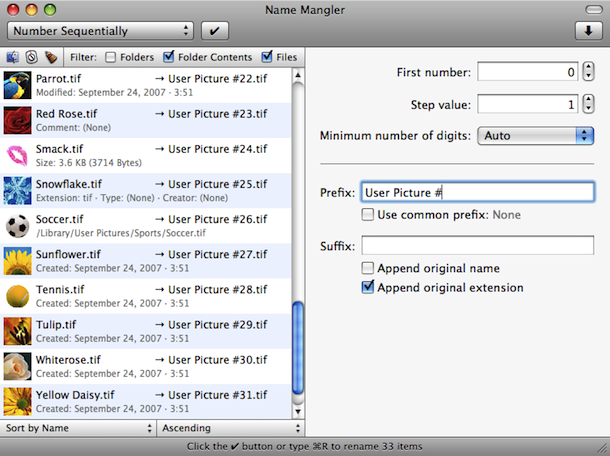This screenshot has height=456, width=610.
Task: Click the Smack.tif lips thumbnail
Action: (18, 156)
